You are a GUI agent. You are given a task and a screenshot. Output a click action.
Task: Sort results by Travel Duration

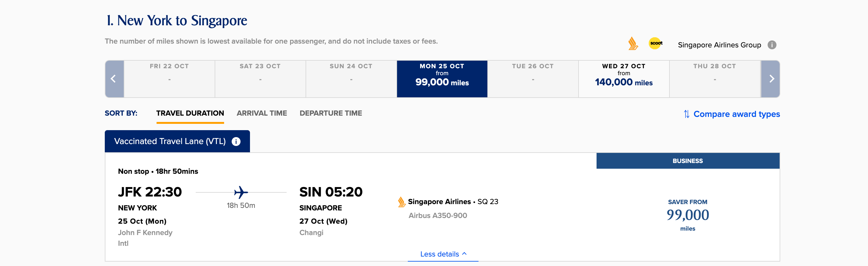[190, 113]
